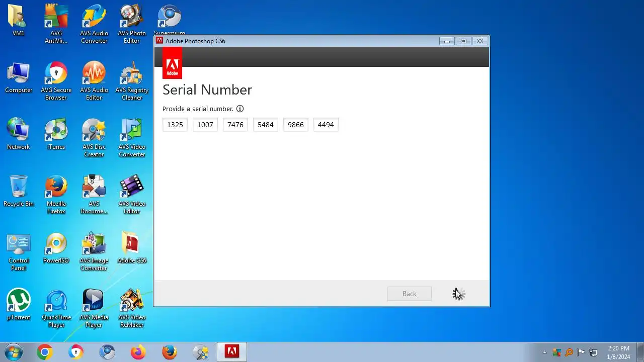Click the Adobe installer button in the taskbar
Viewport: 644px width, 362px height.
[232, 352]
